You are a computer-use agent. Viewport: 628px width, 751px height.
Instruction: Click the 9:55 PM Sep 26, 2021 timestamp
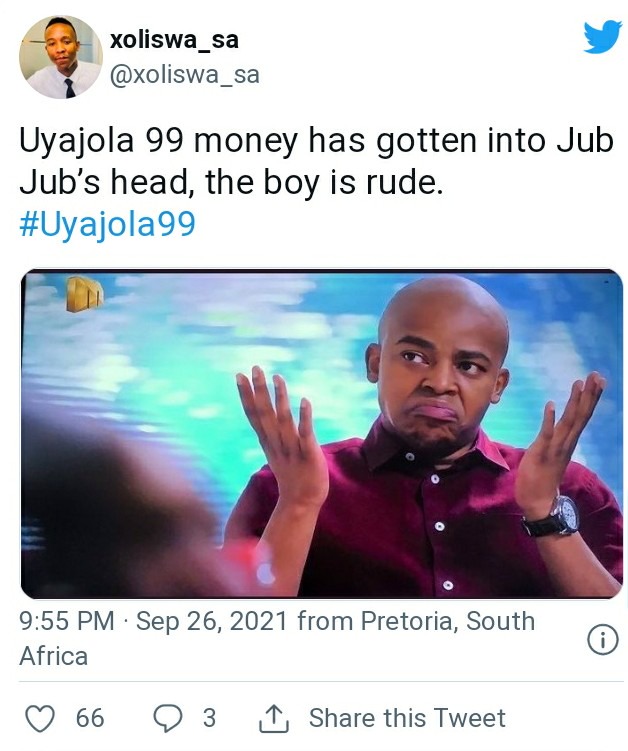click(x=154, y=621)
